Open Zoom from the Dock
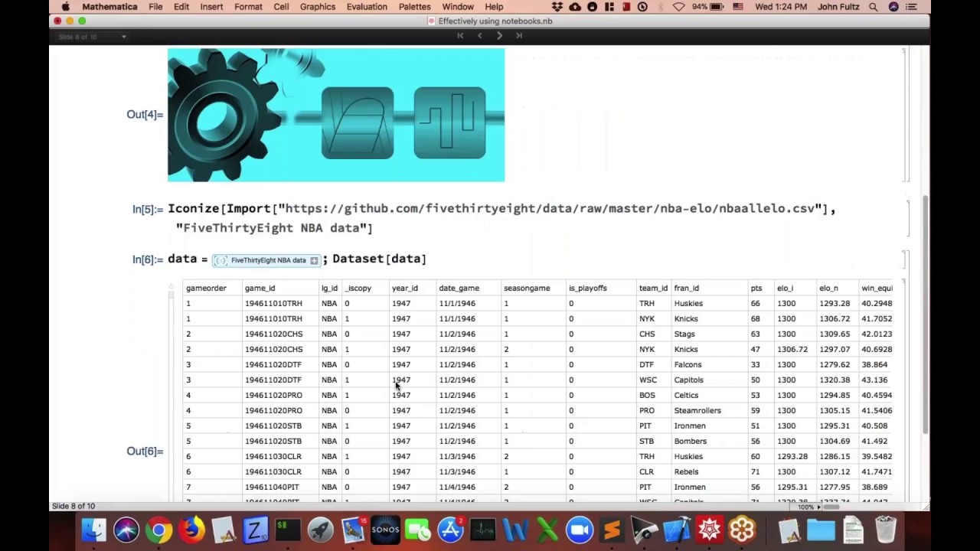 (580, 530)
